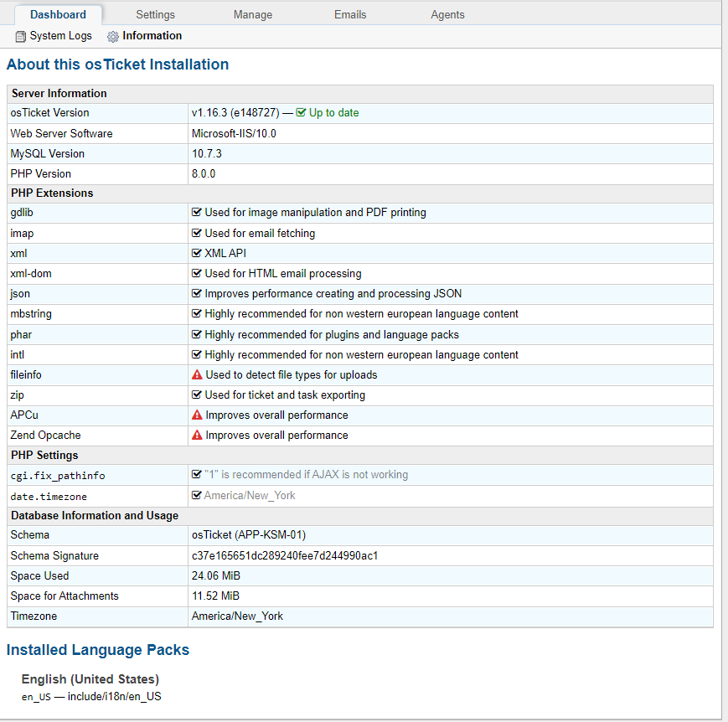Viewport: 728px width, 722px height.
Task: Click the date.timezone setting name
Action: 49,497
